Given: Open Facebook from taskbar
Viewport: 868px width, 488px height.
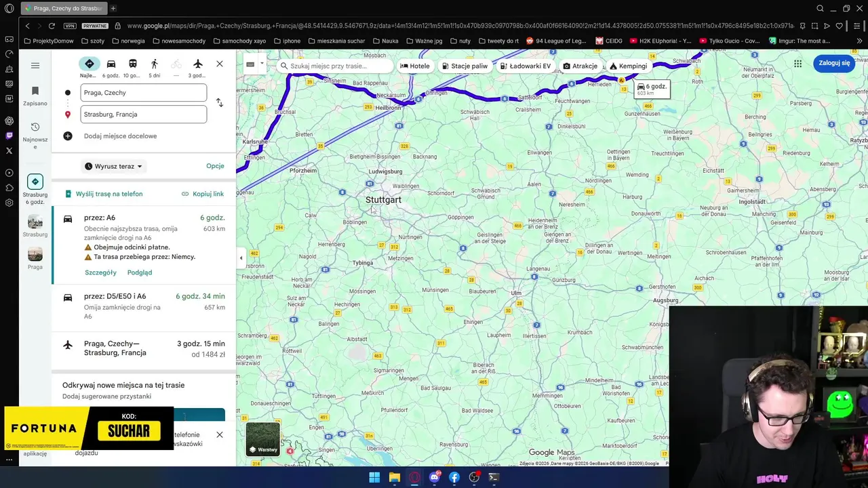Looking at the screenshot, I should tap(454, 477).
